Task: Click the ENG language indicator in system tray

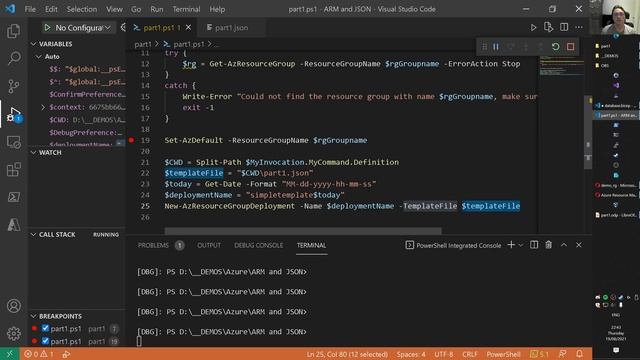Action: click(616, 315)
